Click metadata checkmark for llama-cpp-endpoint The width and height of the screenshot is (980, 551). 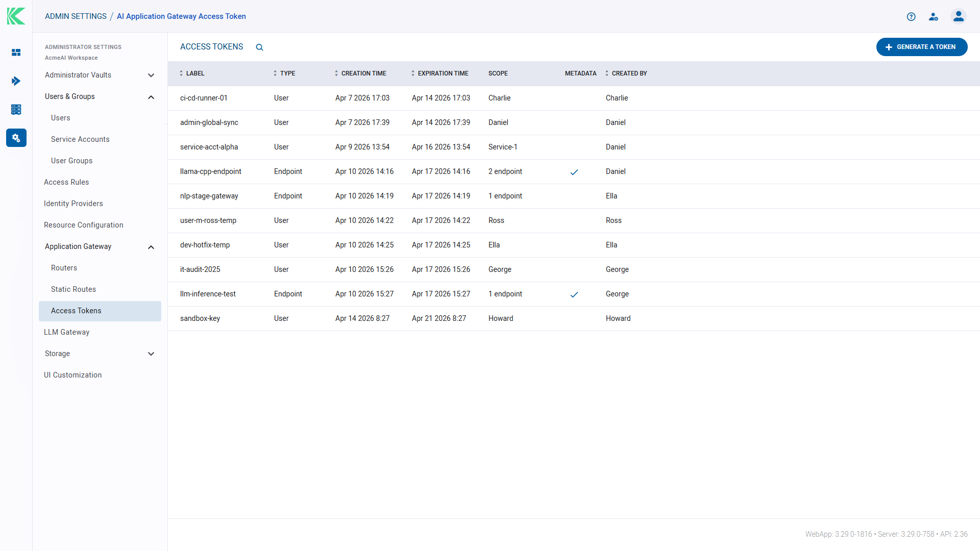(x=574, y=172)
